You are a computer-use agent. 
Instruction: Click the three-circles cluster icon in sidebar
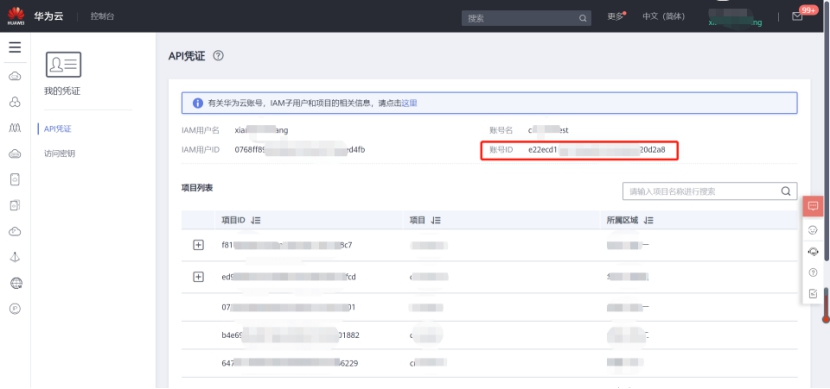pyautogui.click(x=15, y=102)
